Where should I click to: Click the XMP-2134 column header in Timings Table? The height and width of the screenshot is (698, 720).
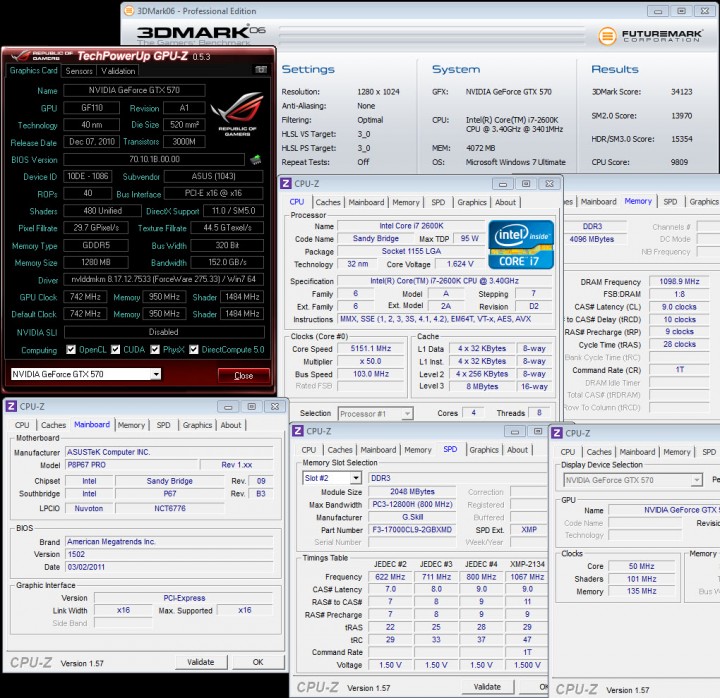pos(527,564)
